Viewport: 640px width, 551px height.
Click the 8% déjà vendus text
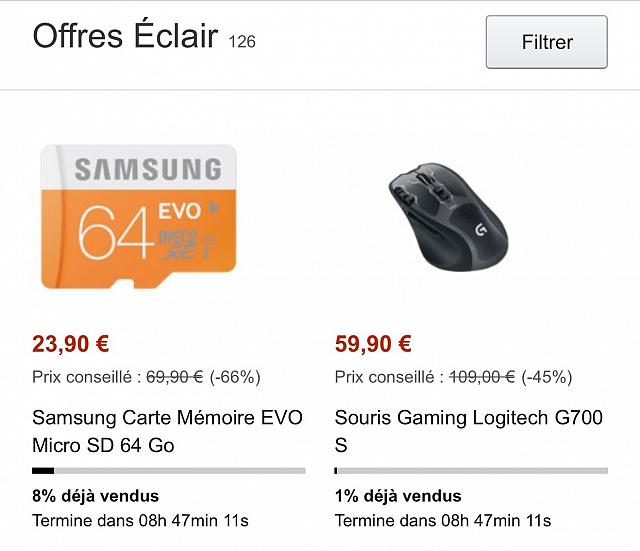[x=95, y=496]
